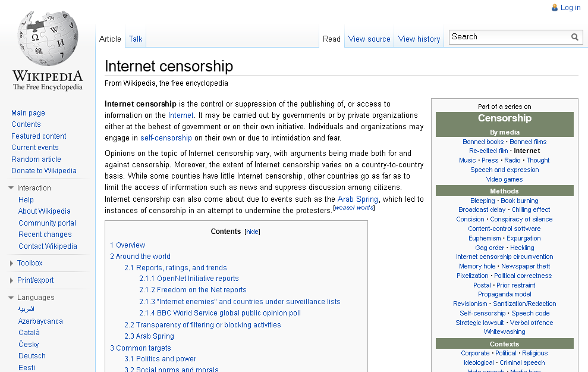This screenshot has height=372, width=588.
Task: Hide the Contents table
Action: 252,232
